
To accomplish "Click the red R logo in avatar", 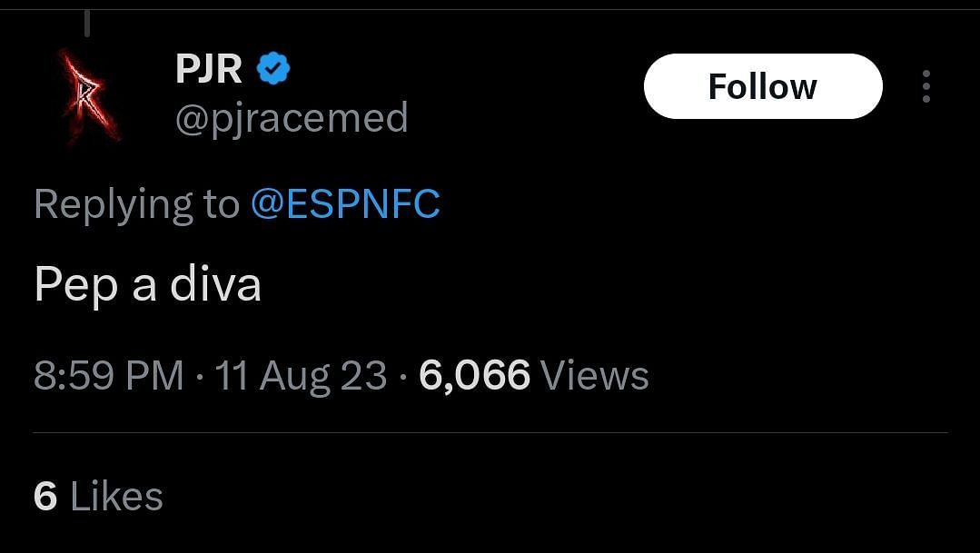I will click(x=88, y=94).
